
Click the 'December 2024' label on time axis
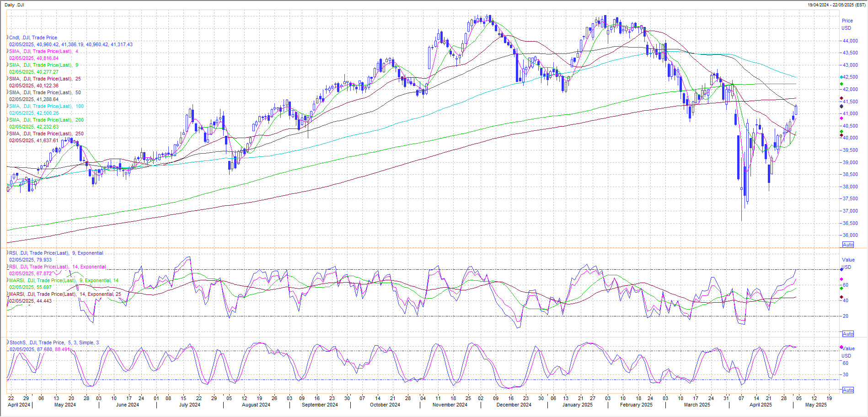pyautogui.click(x=514, y=405)
